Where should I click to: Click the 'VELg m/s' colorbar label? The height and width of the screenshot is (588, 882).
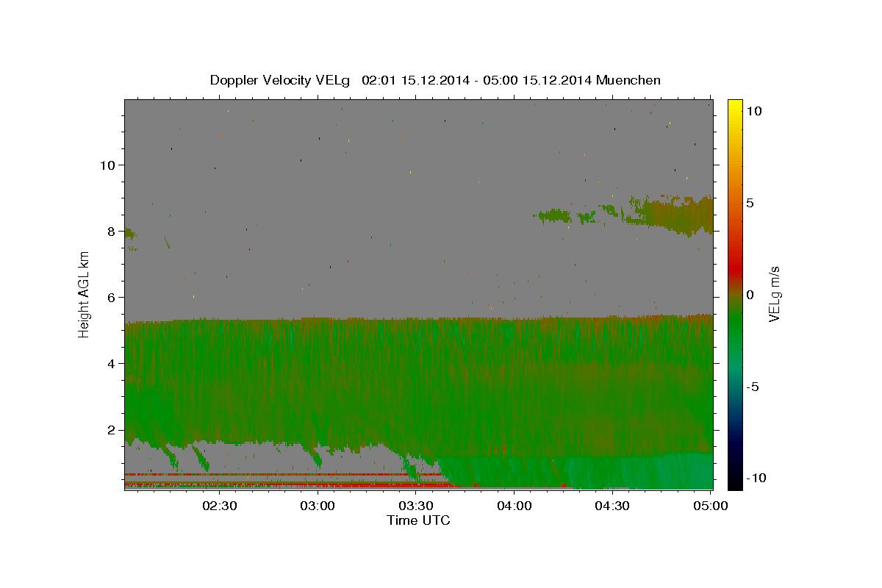pos(774,294)
